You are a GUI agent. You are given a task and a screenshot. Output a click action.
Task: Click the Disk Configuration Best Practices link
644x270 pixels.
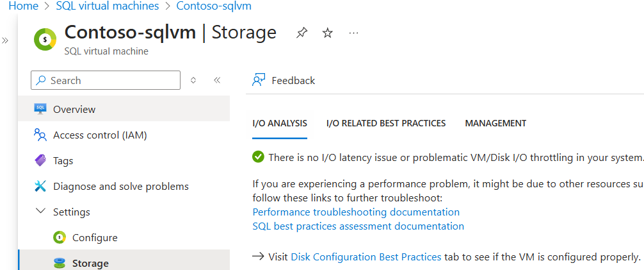[366, 257]
